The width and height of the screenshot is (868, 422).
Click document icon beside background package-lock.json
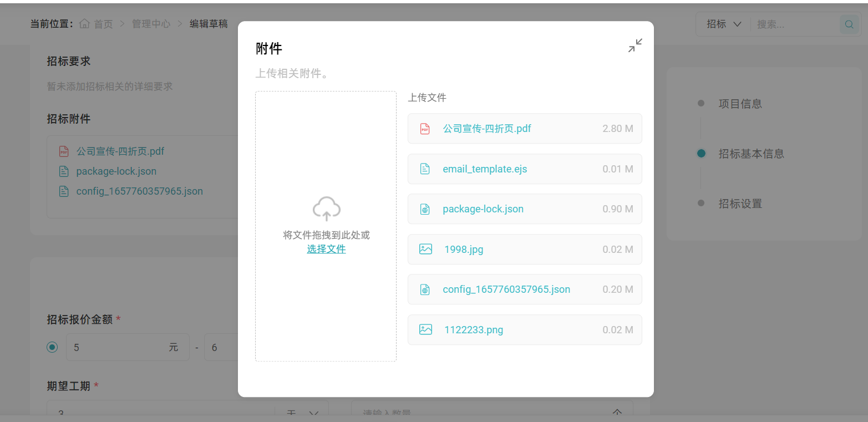pos(64,171)
